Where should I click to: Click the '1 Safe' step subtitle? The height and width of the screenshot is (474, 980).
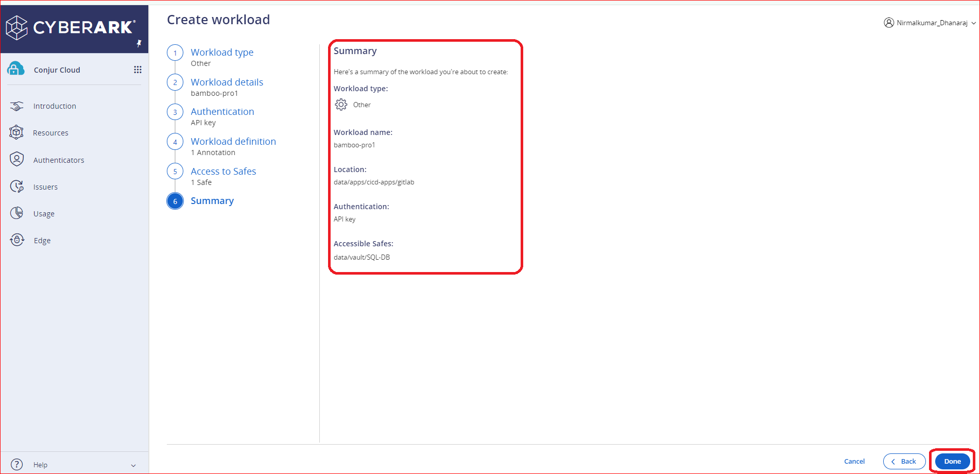(x=201, y=182)
